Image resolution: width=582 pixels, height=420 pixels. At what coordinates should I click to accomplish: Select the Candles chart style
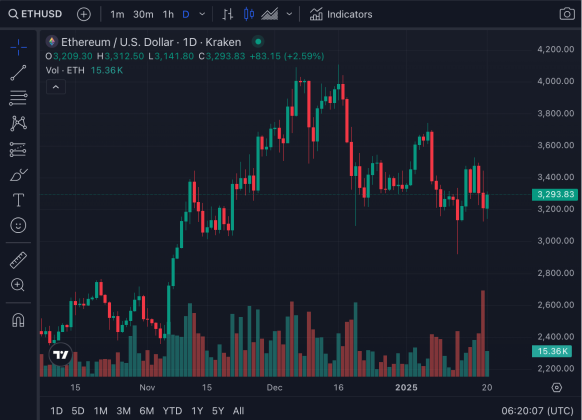(249, 14)
